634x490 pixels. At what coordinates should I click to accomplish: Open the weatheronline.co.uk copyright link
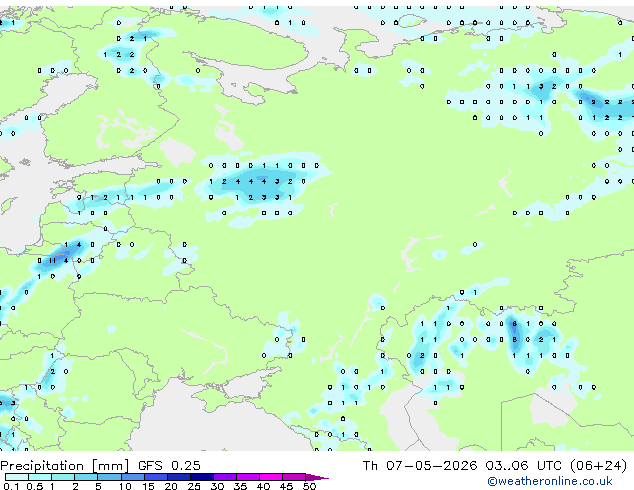point(550,481)
